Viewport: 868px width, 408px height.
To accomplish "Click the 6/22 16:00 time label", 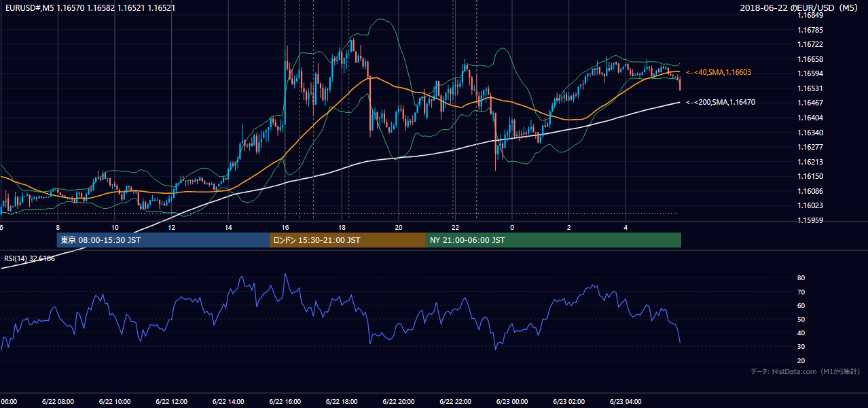I will 285,402.
